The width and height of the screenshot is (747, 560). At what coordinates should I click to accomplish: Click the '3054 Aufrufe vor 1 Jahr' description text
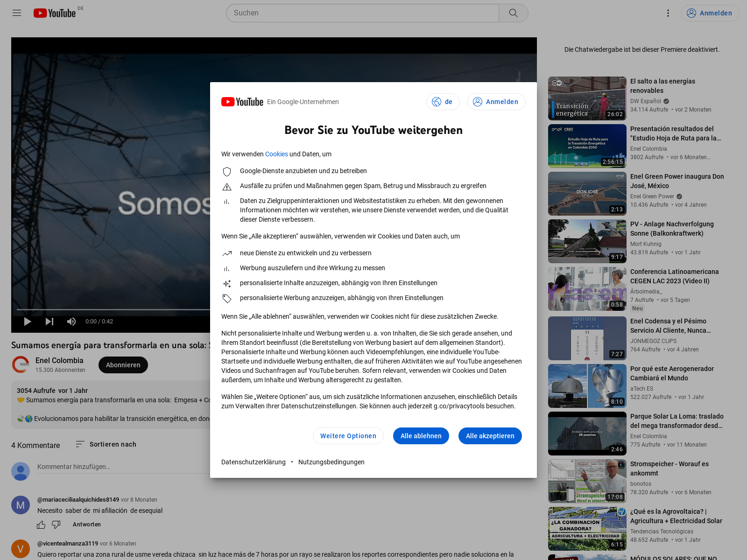(52, 391)
